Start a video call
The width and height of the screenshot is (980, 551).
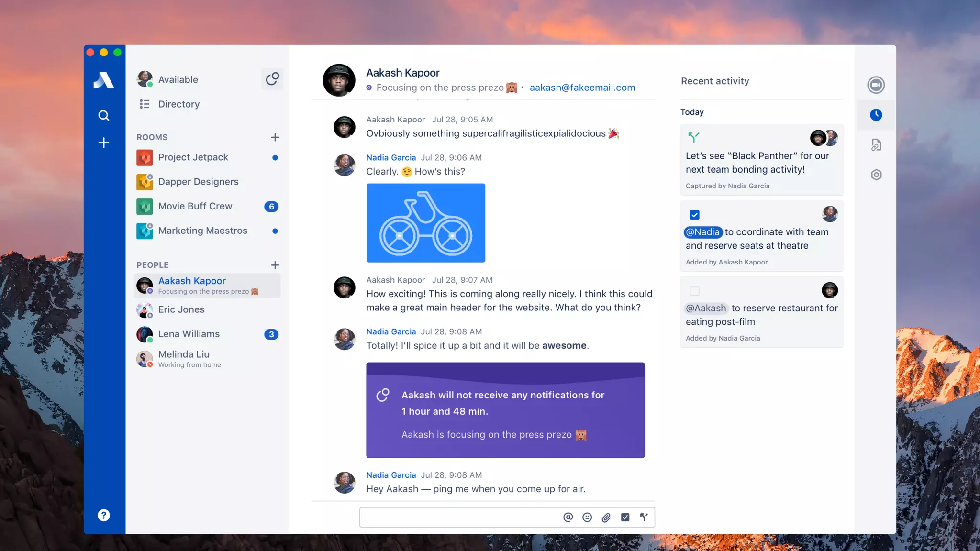pyautogui.click(x=876, y=85)
